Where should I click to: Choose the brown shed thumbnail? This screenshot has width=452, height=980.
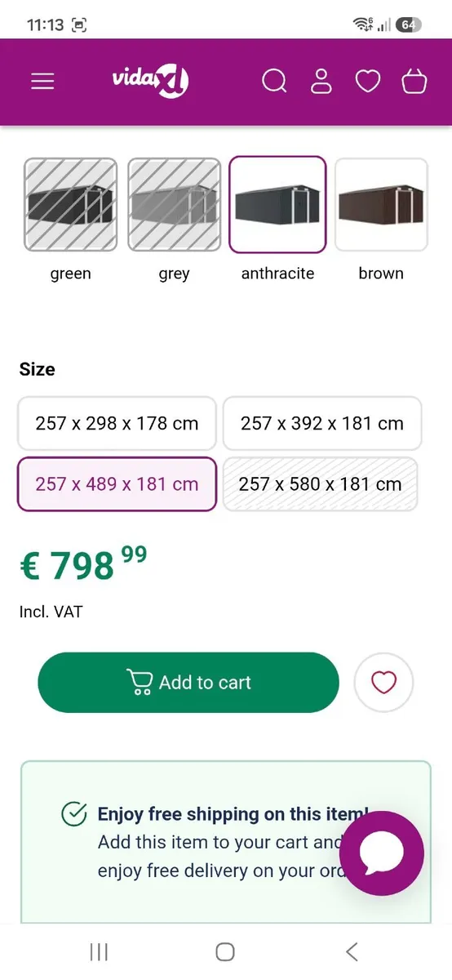coord(381,205)
